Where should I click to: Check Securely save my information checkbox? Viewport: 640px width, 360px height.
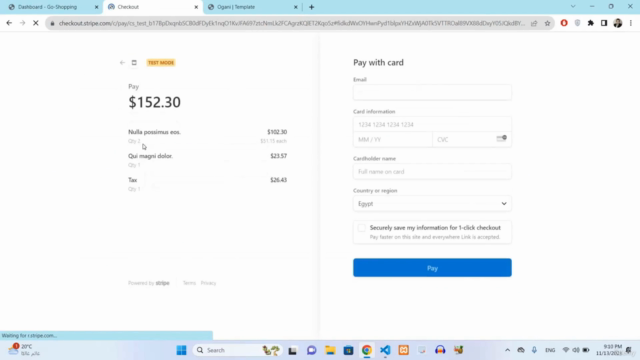[362, 228]
